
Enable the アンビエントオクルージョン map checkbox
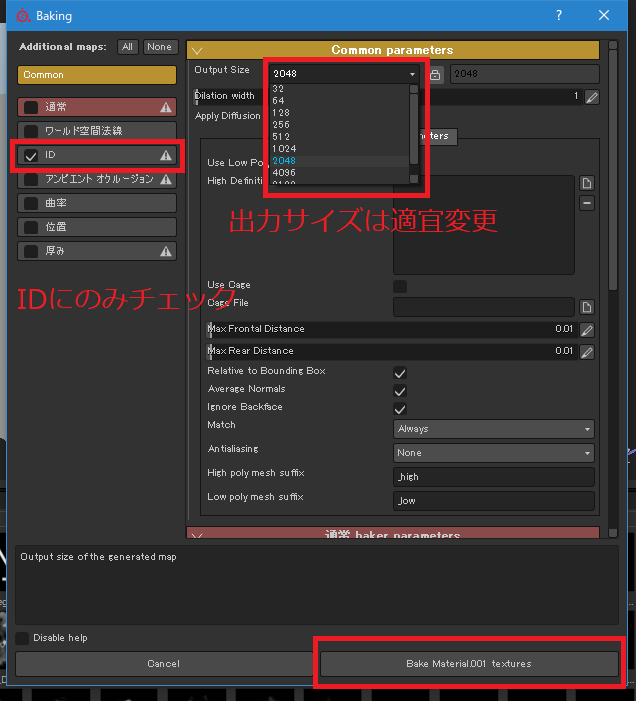31,179
